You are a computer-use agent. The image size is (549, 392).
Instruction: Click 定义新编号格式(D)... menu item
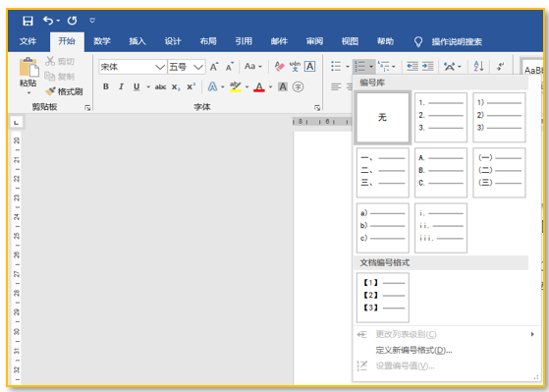413,350
